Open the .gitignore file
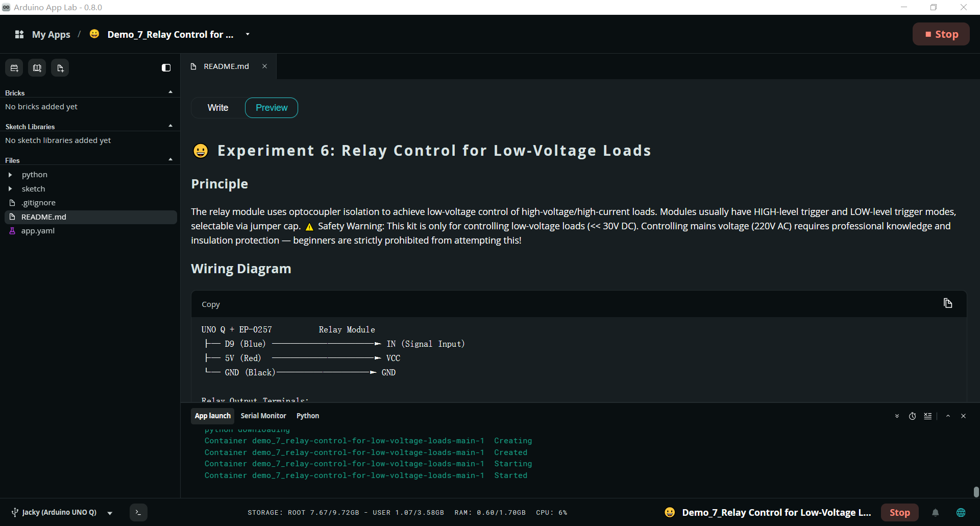 tap(38, 203)
